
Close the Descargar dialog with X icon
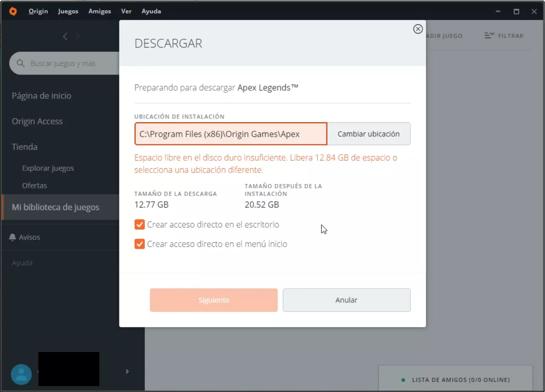click(418, 29)
